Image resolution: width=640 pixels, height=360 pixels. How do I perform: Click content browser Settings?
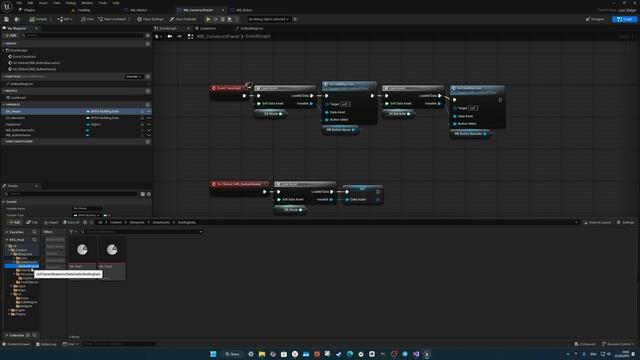click(x=626, y=222)
